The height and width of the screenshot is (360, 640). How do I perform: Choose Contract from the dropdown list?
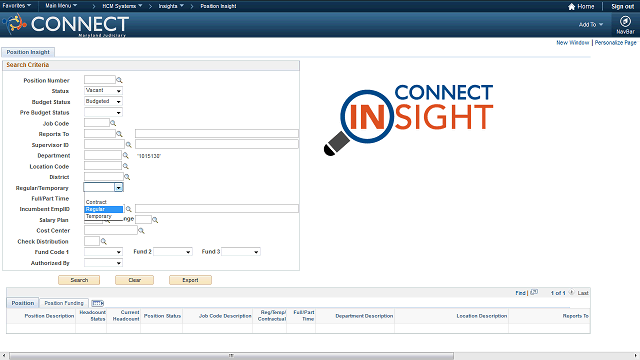coord(104,202)
